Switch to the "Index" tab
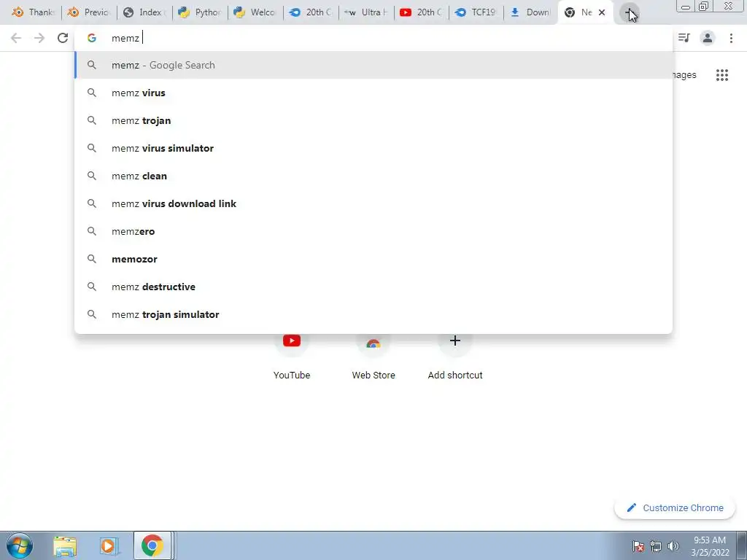 tap(145, 12)
